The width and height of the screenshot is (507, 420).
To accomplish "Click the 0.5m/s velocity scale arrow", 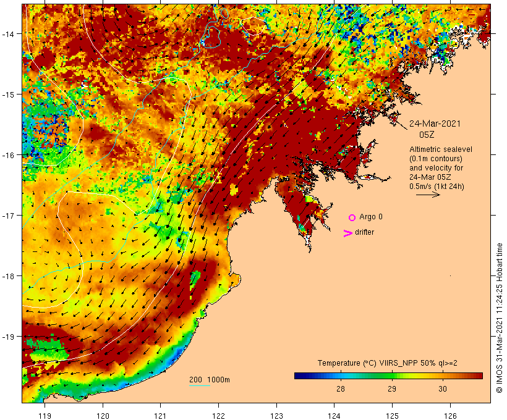I will [428, 195].
